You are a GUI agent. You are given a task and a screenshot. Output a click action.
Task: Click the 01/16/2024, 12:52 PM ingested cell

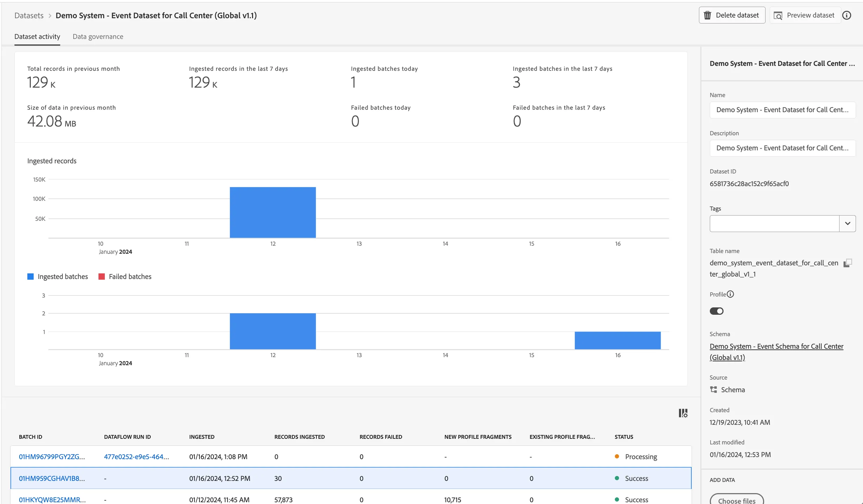[x=219, y=478]
